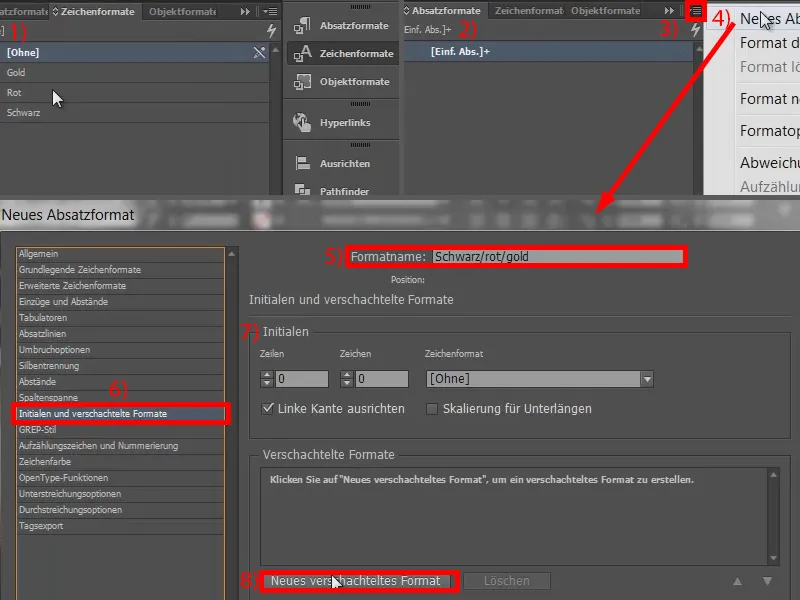800x600 pixels.
Task: Click the Formatname input field
Action: tap(558, 257)
